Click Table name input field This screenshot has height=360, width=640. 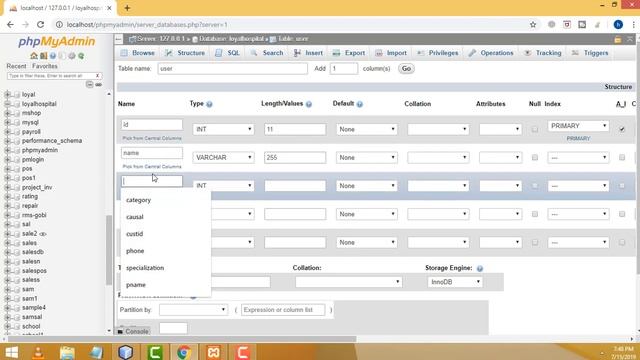(233, 69)
